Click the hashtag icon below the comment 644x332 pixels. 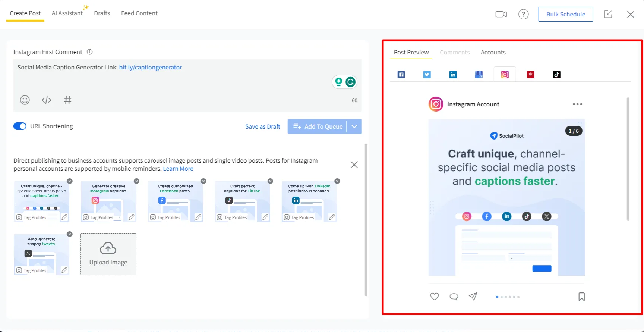pyautogui.click(x=67, y=100)
